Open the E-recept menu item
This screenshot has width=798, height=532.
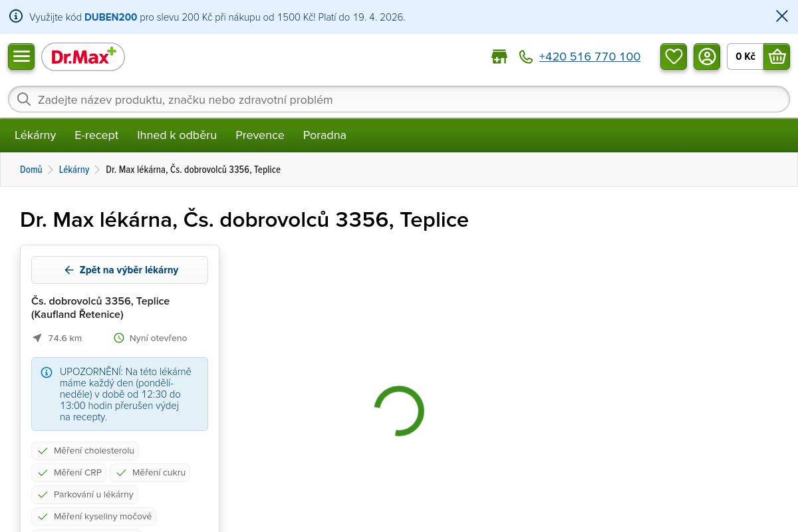[96, 135]
